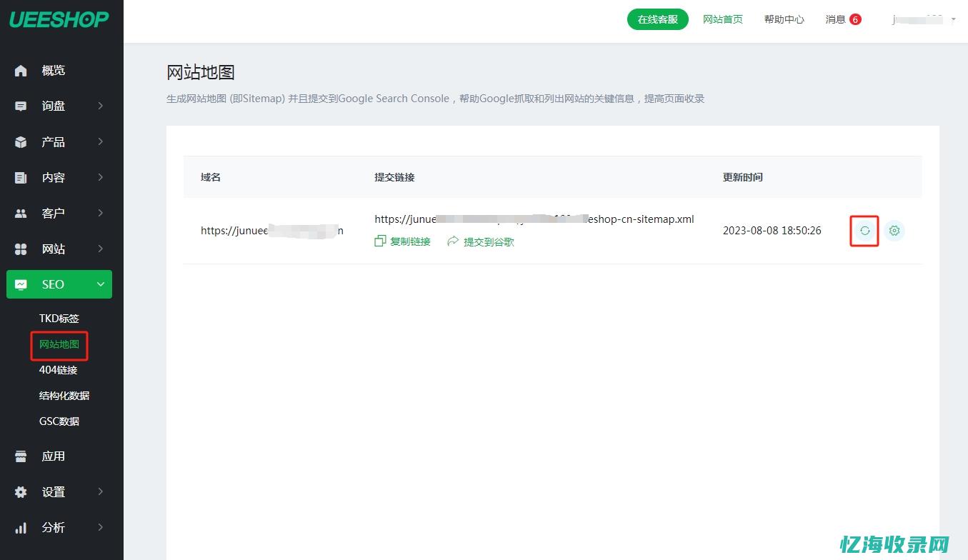This screenshot has width=968, height=560.
Task: Click the 在线客服 online support button
Action: [658, 19]
